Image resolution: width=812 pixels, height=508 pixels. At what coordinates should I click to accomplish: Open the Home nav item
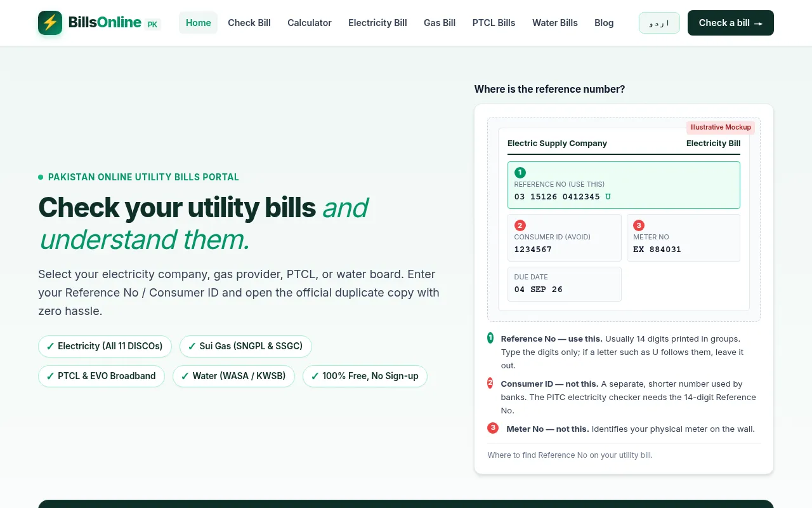198,23
